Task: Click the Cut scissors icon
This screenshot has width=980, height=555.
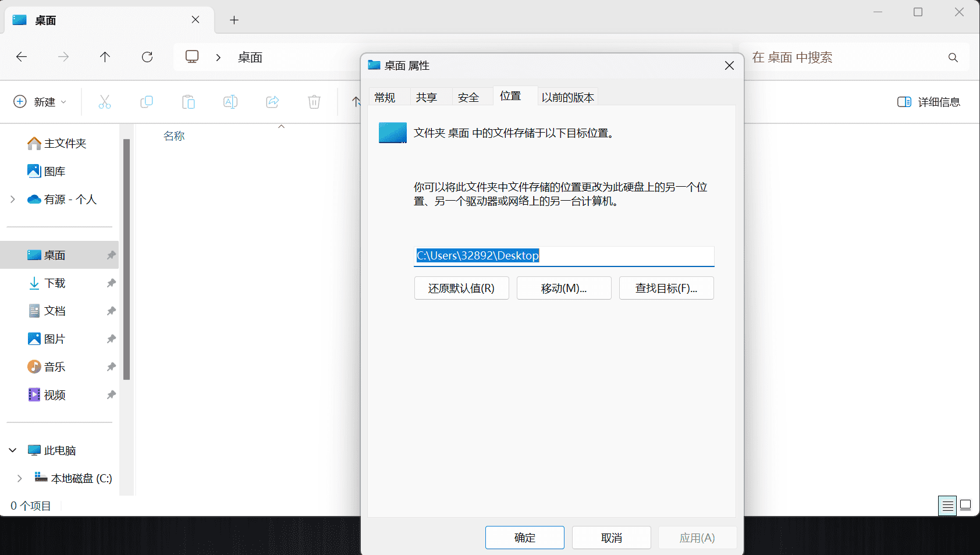Action: [105, 102]
